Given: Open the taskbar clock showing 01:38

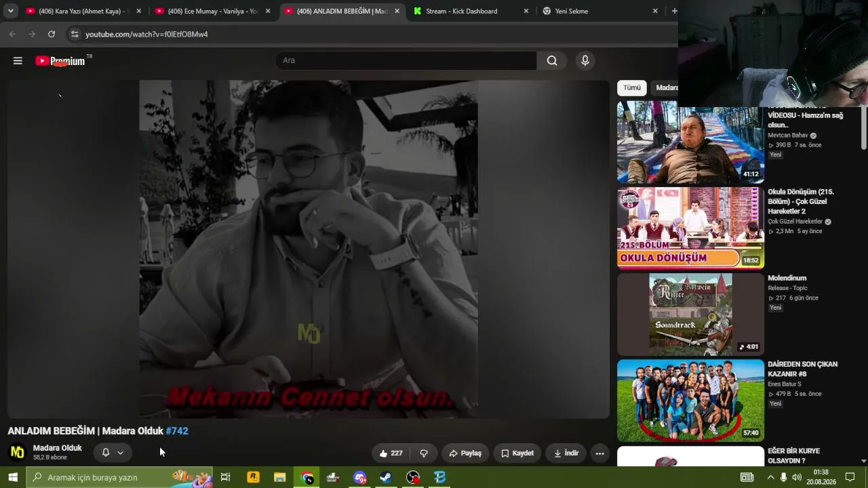Looking at the screenshot, I should click(821, 477).
